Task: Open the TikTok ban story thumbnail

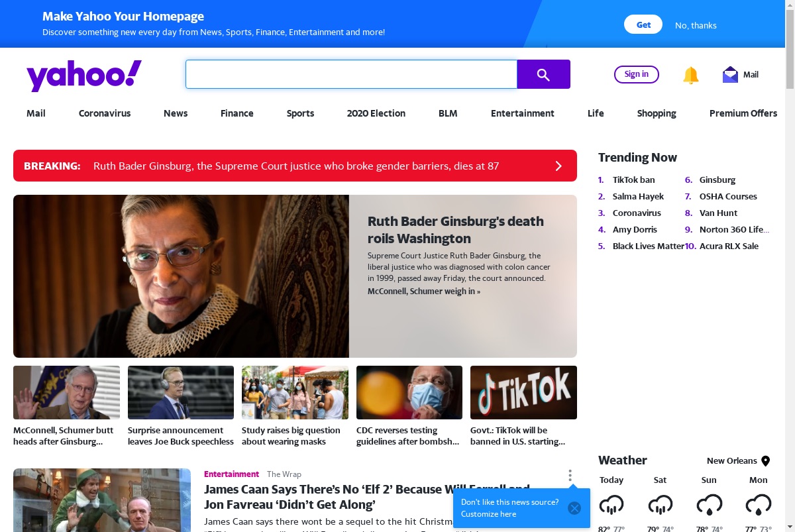Action: click(523, 392)
